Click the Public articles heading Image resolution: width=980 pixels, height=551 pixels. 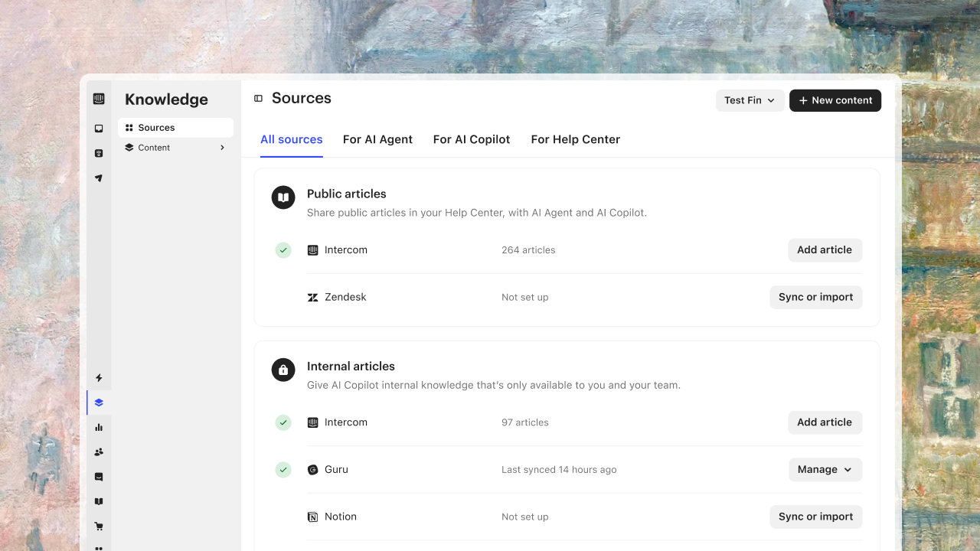(x=347, y=194)
